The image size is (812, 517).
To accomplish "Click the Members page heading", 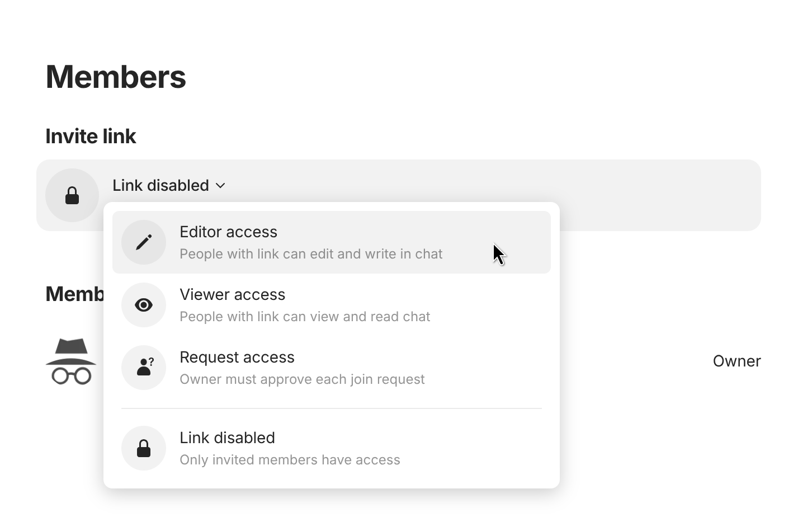I will (x=115, y=77).
